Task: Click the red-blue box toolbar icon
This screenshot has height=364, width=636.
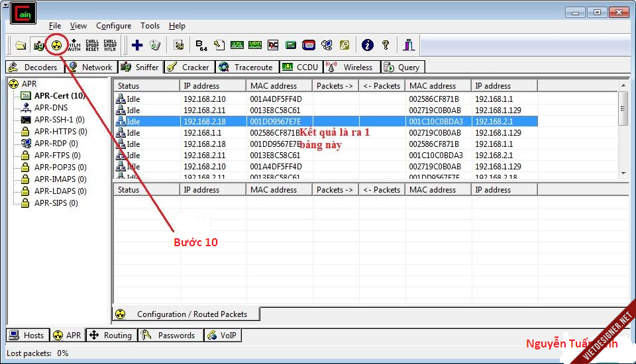Action: pyautogui.click(x=309, y=45)
